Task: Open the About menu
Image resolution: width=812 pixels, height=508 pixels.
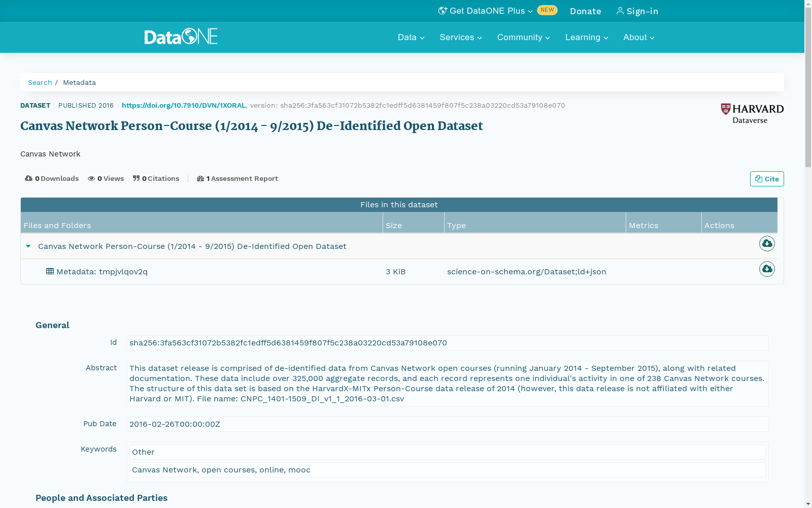Action: pos(639,37)
